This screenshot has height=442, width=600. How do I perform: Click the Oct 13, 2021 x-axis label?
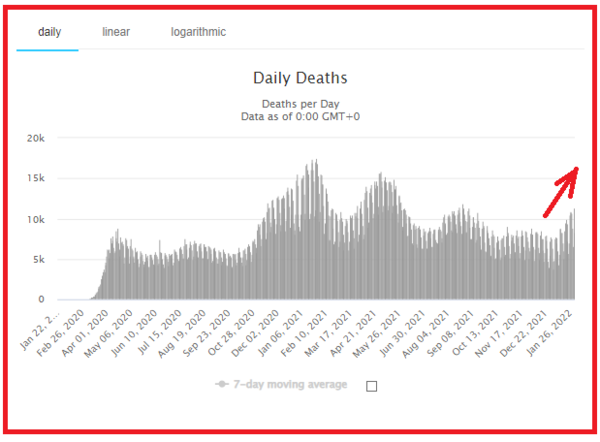coord(476,328)
